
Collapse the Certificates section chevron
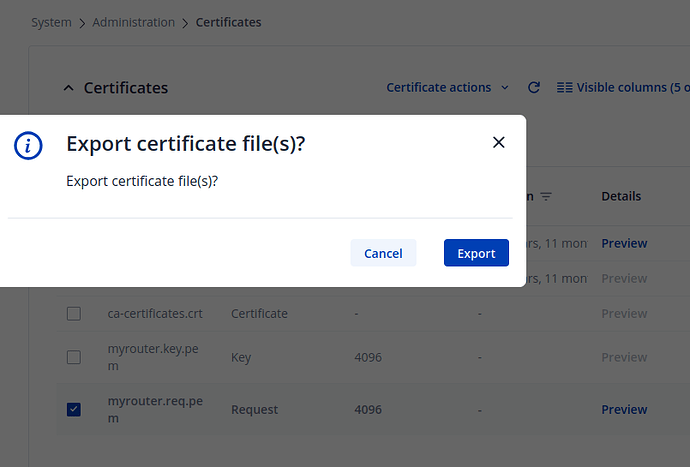[68, 88]
